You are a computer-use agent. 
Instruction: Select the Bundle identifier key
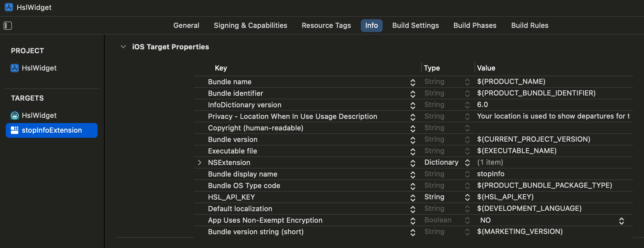pos(235,93)
